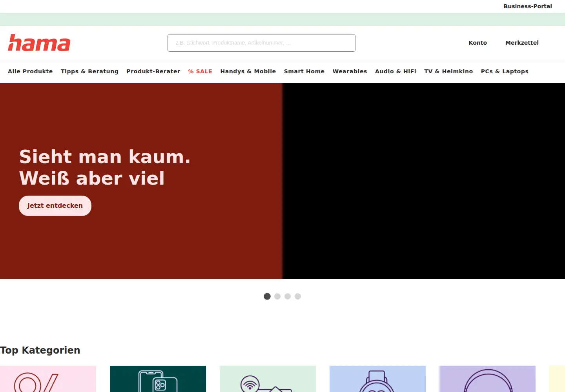Click the hama logo
The width and height of the screenshot is (565, 392).
[39, 43]
